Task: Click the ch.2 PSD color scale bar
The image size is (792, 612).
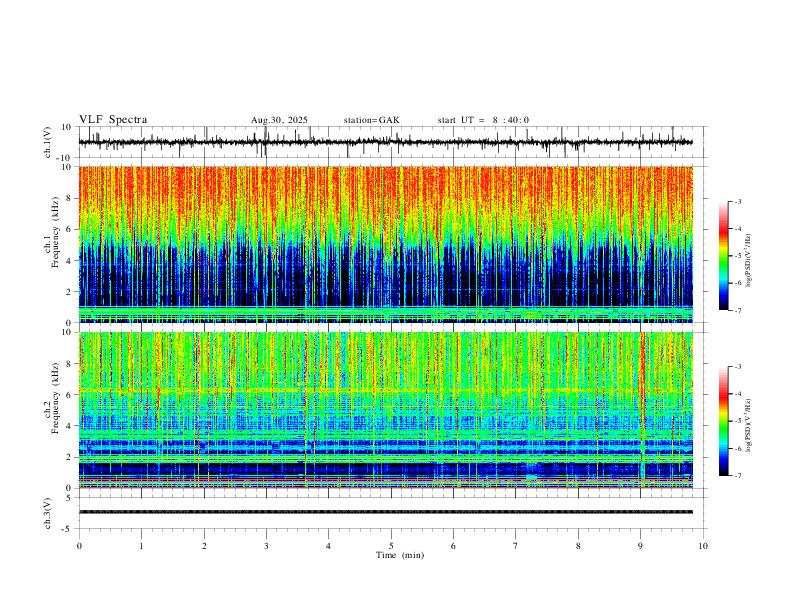Action: 723,421
